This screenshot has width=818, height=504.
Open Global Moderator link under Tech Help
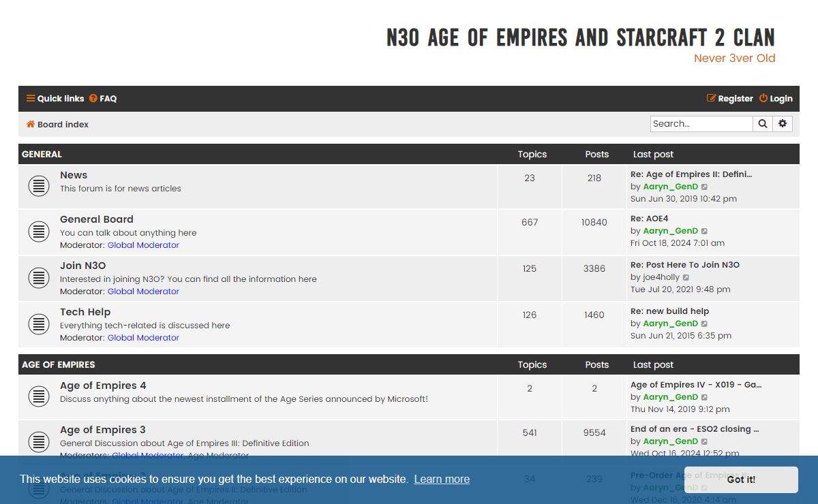pyautogui.click(x=143, y=338)
